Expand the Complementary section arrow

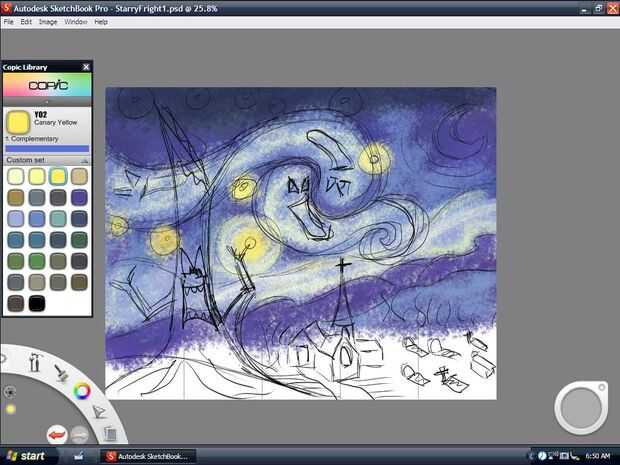[7, 139]
